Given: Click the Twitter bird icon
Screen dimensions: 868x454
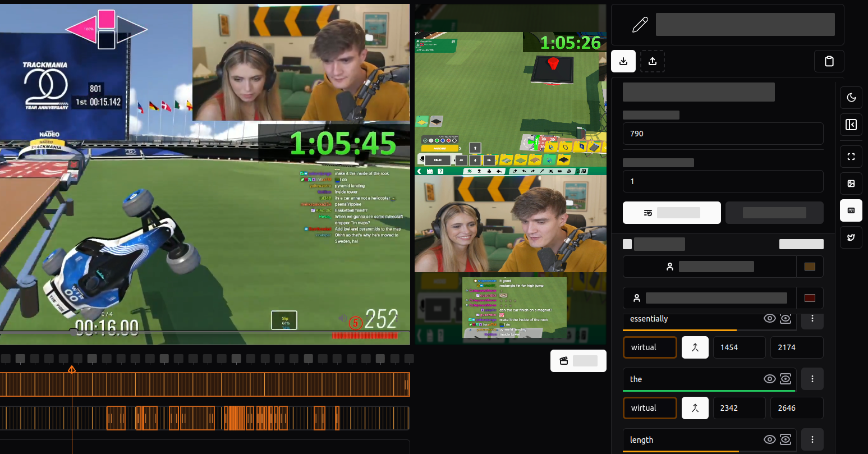Looking at the screenshot, I should [851, 237].
